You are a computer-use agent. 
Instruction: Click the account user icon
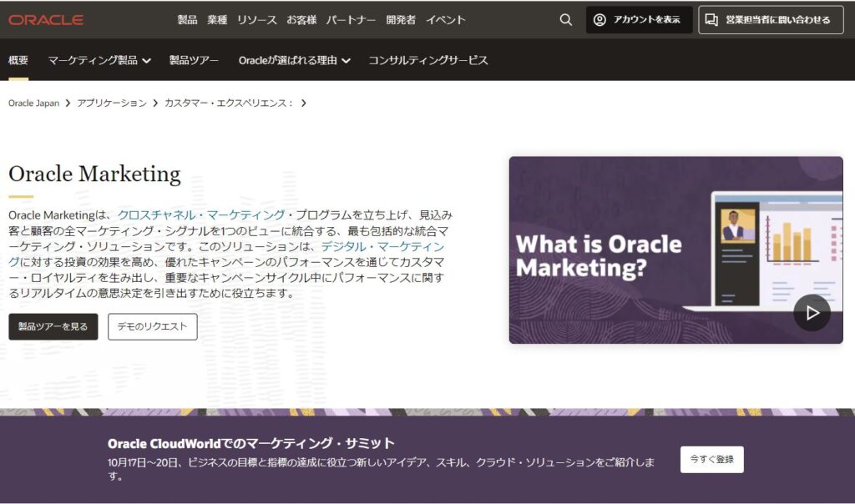point(600,20)
